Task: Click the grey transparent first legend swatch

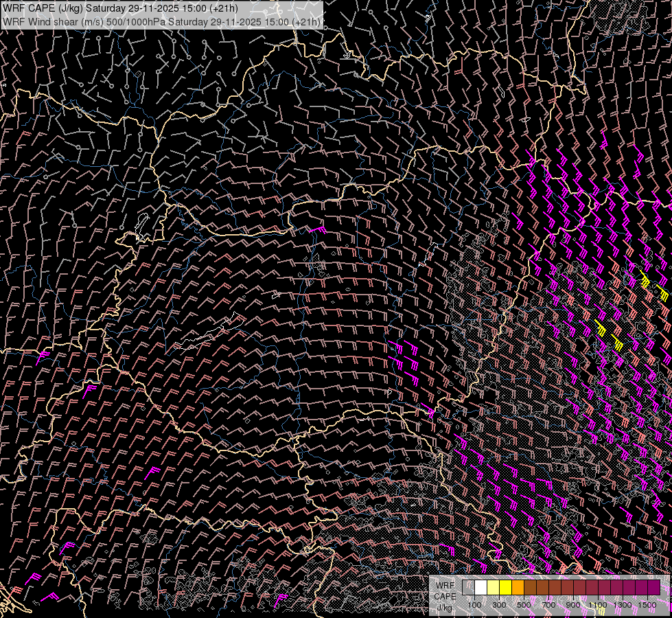Action: pyautogui.click(x=468, y=588)
